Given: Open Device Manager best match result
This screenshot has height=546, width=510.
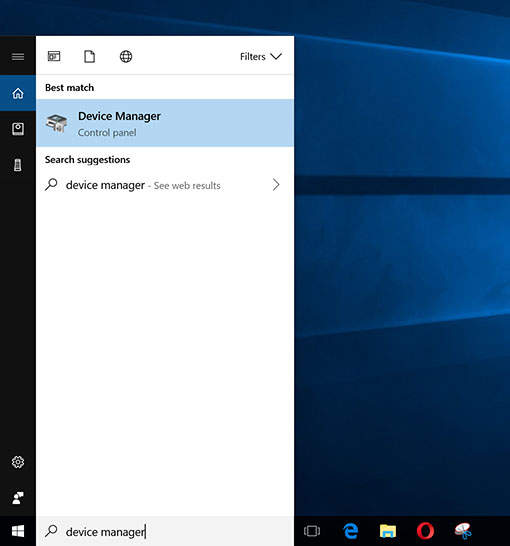Looking at the screenshot, I should [165, 123].
